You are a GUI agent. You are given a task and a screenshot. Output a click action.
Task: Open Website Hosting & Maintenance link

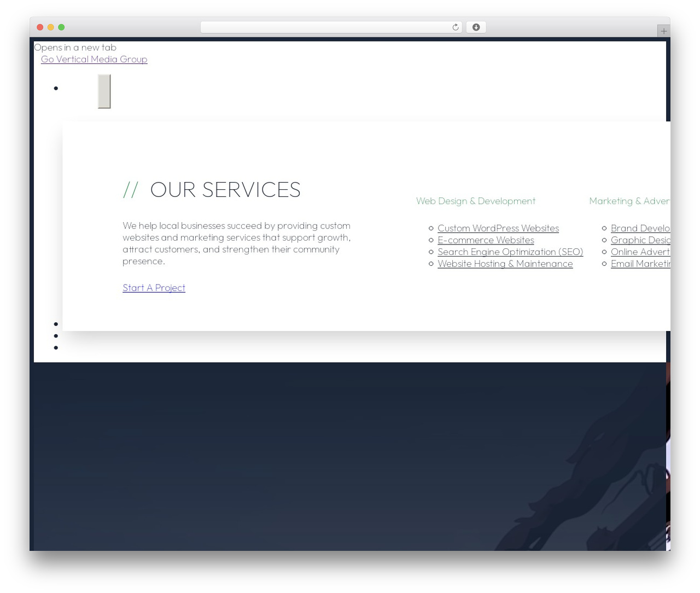coord(505,264)
